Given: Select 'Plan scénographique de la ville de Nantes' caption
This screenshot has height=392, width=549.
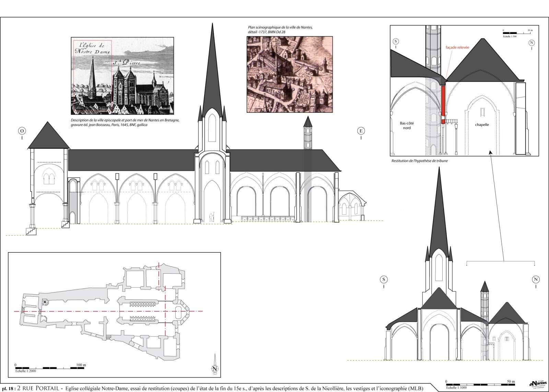Looking at the screenshot, I should (280, 27).
